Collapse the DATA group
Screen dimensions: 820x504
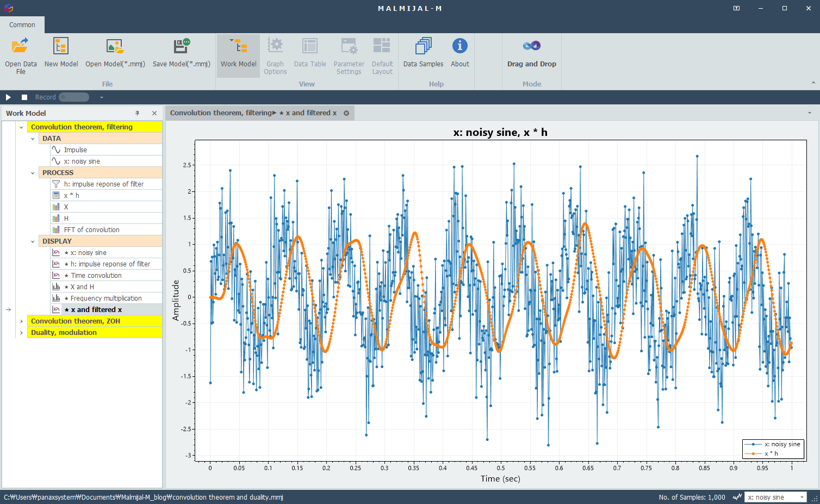(33, 139)
